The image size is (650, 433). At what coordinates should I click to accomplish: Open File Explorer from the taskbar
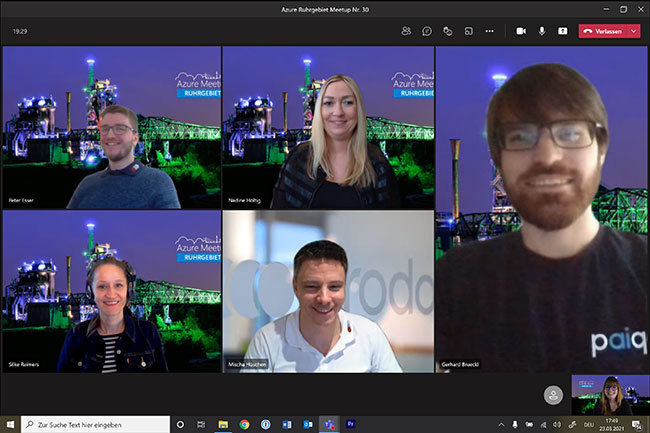click(223, 424)
